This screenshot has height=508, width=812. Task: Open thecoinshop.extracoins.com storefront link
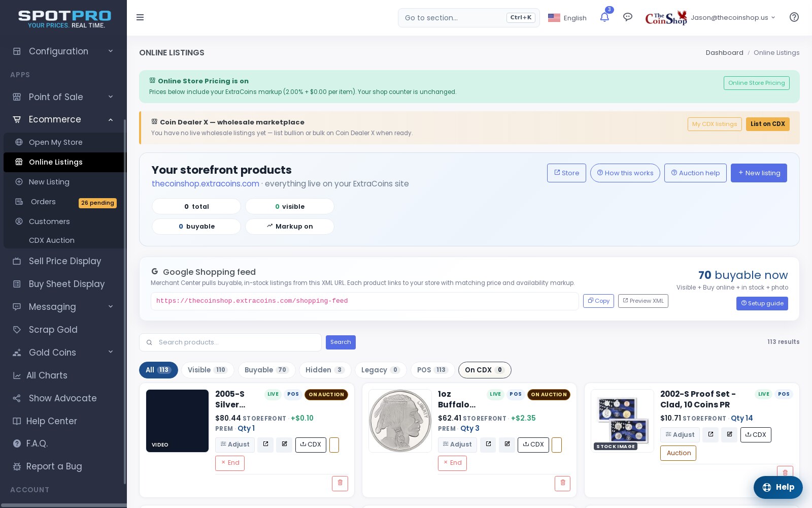click(205, 184)
